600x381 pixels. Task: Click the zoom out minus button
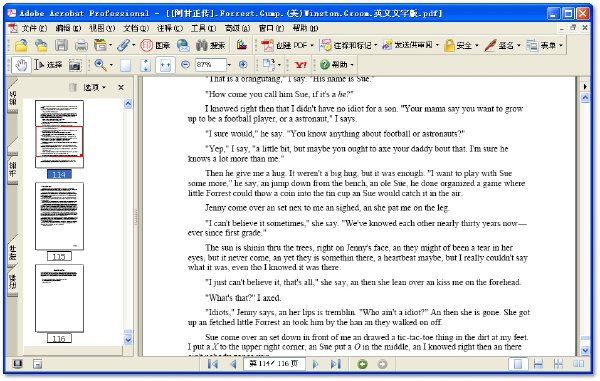tap(185, 65)
